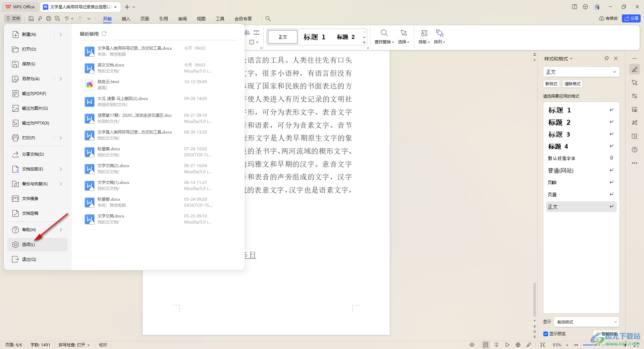The height and width of the screenshot is (349, 644).
Task: Click the 有修改 status button
Action: point(608,18)
